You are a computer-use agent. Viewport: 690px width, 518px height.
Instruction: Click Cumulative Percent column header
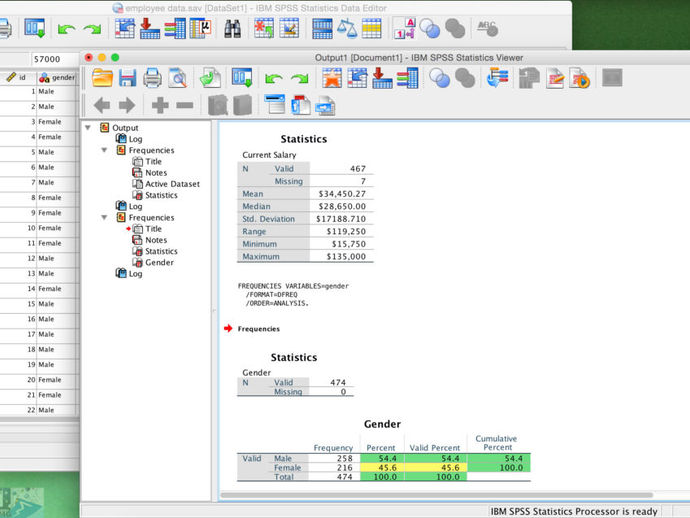pos(496,443)
